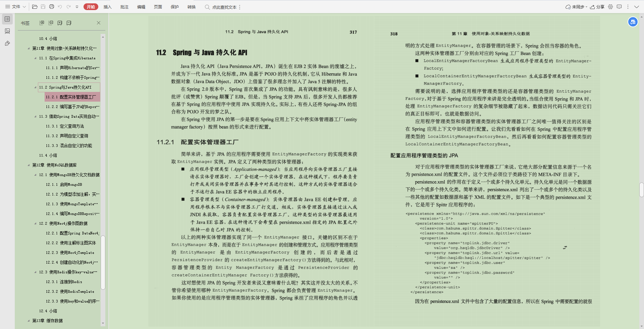644x329 pixels.
Task: Click the 分享 share button
Action: 597,7
